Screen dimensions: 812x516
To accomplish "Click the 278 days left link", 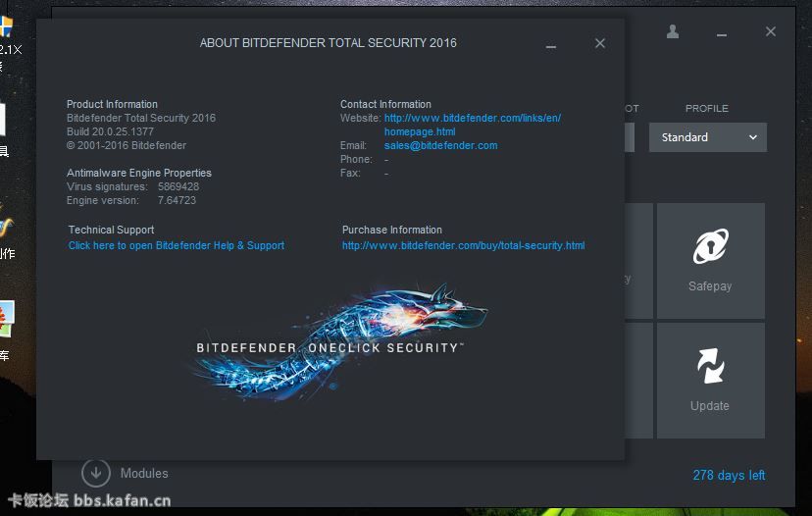I will (x=729, y=475).
